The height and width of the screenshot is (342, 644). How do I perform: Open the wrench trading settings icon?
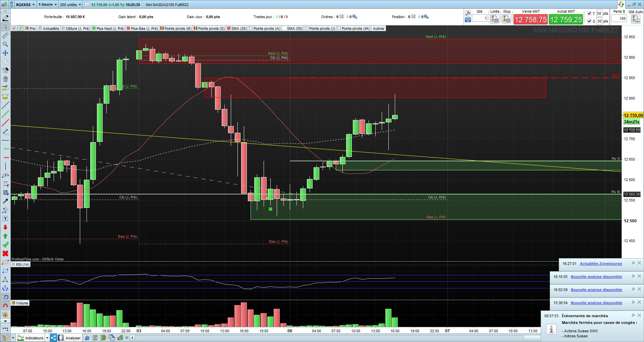(x=468, y=13)
